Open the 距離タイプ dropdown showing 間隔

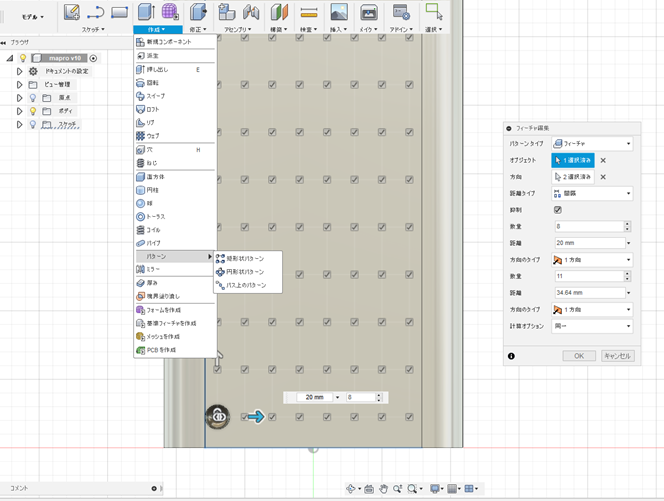[592, 193]
